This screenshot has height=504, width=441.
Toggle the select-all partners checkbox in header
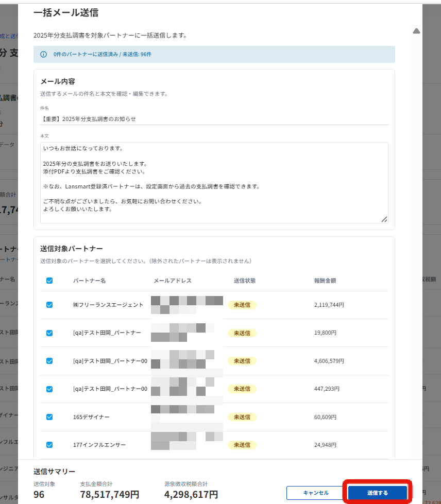click(49, 281)
